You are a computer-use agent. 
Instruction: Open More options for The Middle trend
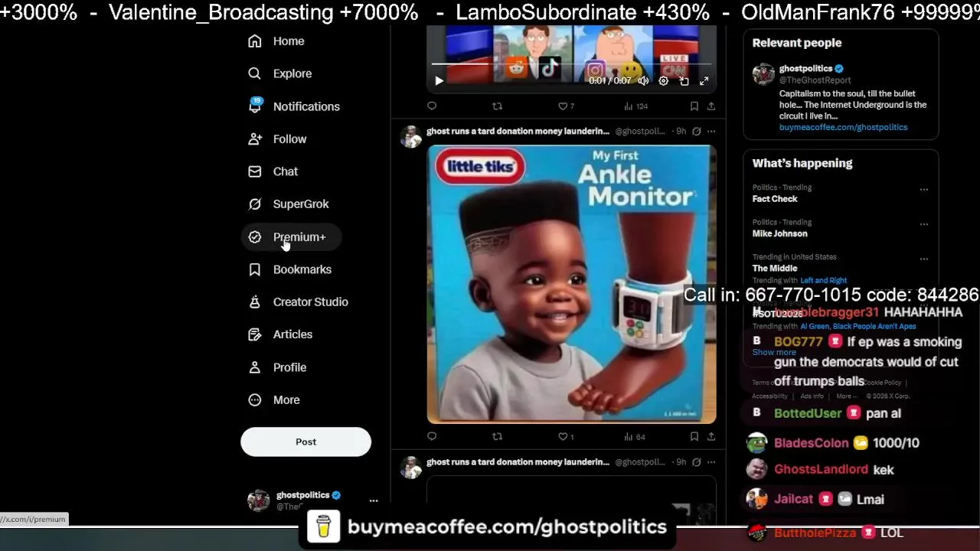click(924, 259)
